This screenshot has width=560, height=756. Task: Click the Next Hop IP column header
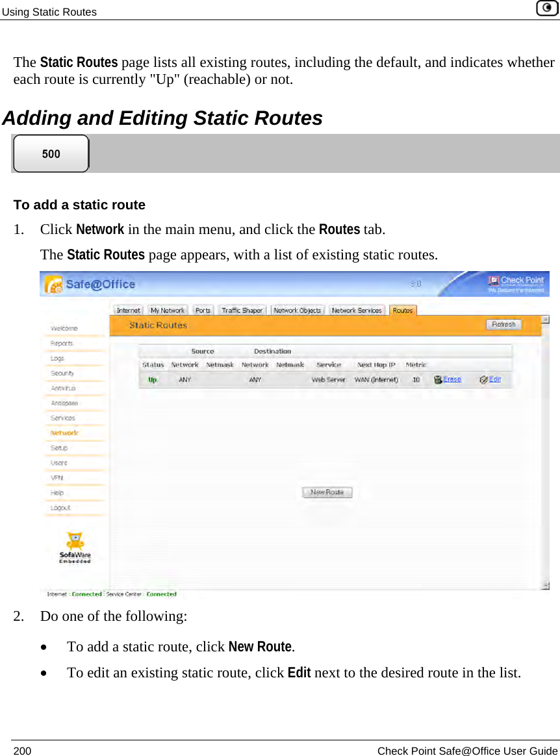click(x=376, y=365)
